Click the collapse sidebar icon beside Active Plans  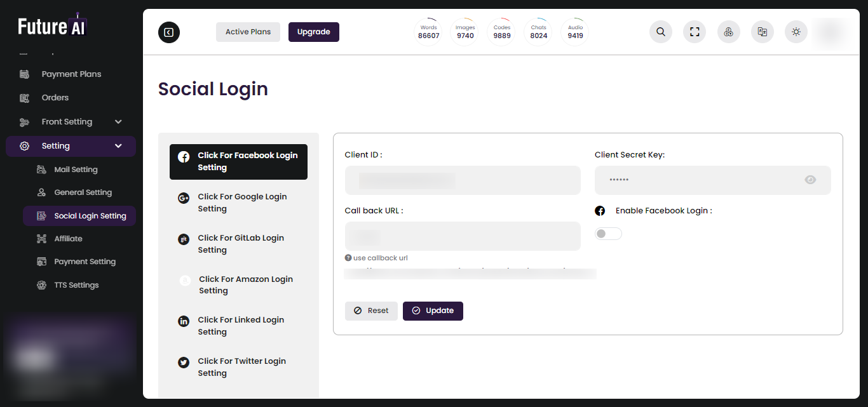168,32
